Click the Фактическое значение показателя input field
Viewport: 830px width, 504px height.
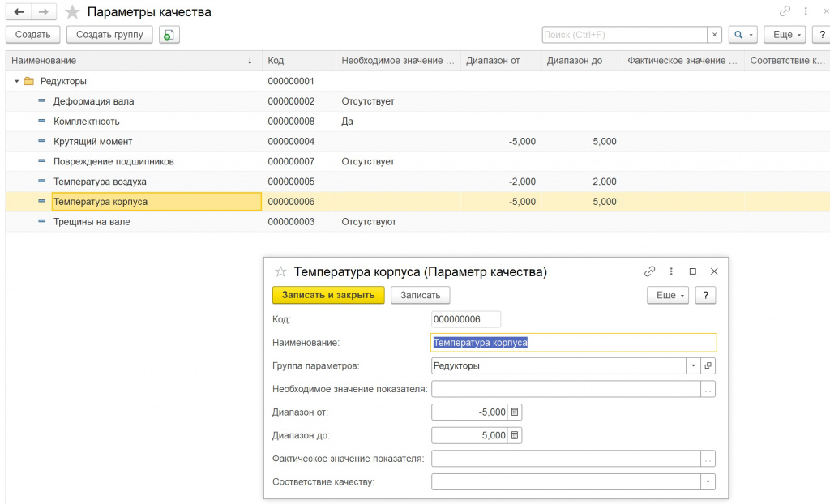[566, 459]
